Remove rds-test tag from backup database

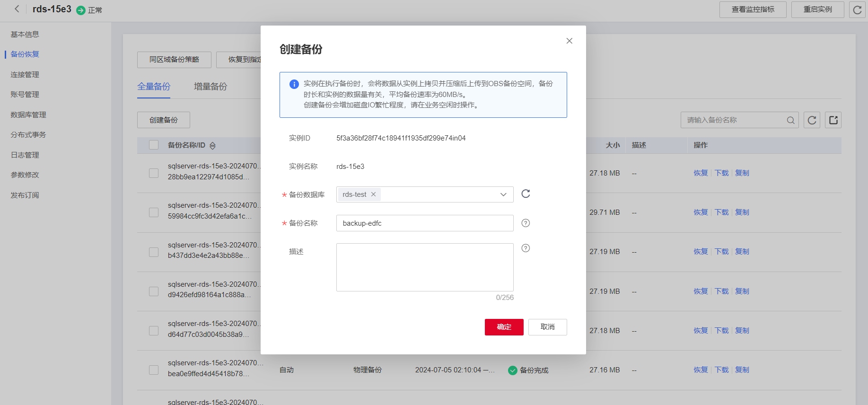[373, 194]
